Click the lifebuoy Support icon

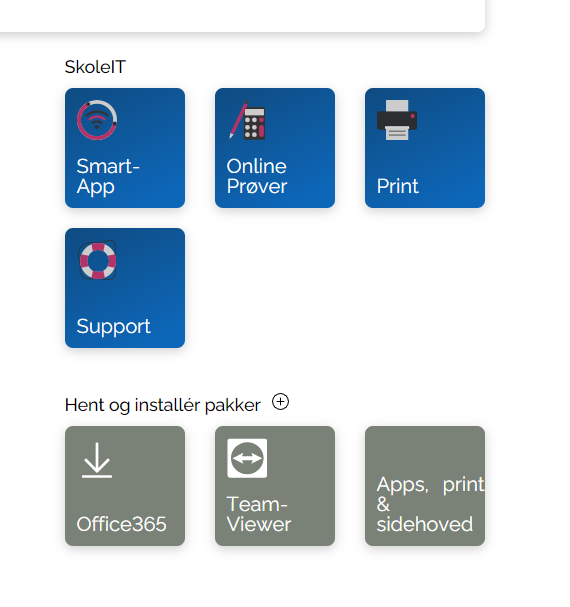[98, 260]
